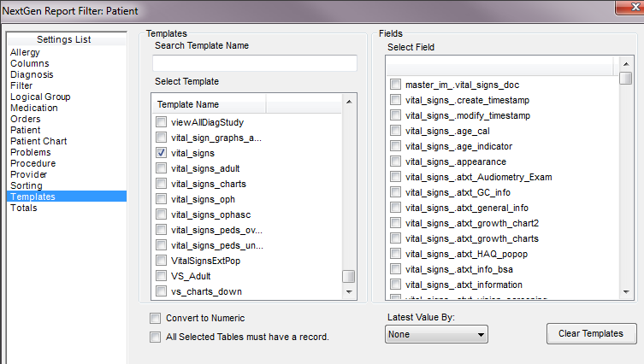The image size is (644, 364).
Task: Check vital_signs_.atxt_general_info field checkbox
Action: click(x=395, y=208)
